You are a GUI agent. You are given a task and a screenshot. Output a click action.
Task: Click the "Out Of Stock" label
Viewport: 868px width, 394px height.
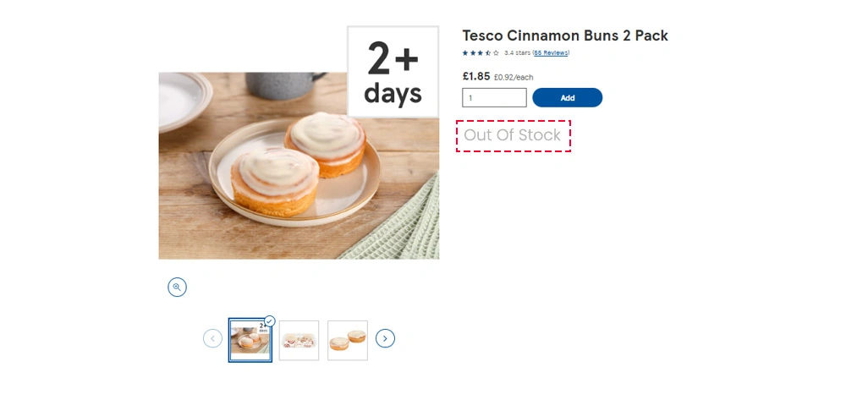coord(513,135)
